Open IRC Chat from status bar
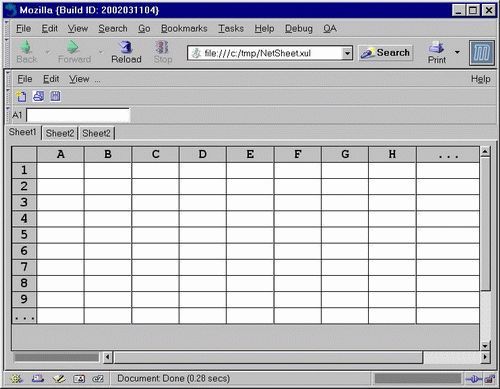Screen dimensions: 500x389 pyautogui.click(x=98, y=379)
